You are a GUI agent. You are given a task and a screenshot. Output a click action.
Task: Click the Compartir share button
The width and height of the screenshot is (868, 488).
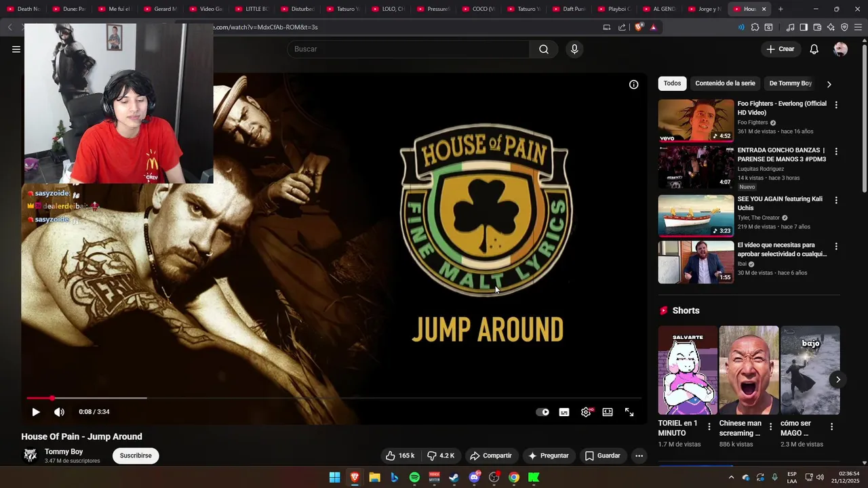tap(491, 455)
